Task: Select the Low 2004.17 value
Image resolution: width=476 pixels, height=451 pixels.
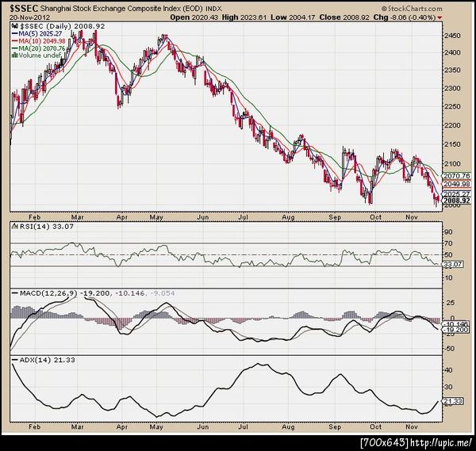Action: pos(293,17)
